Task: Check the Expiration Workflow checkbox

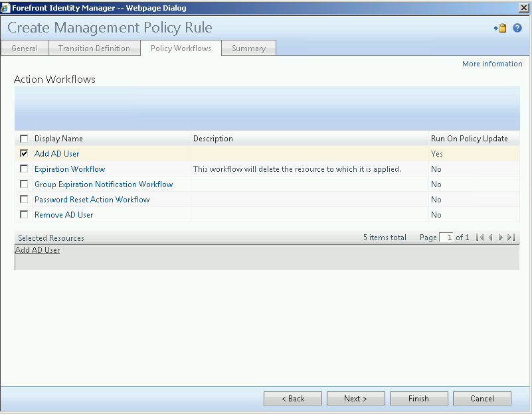Action: (24, 169)
